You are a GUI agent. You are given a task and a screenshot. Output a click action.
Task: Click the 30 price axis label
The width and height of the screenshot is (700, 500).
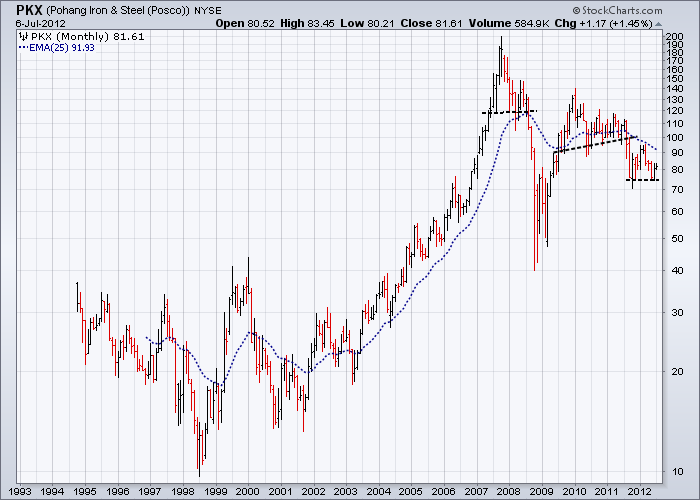(x=677, y=312)
